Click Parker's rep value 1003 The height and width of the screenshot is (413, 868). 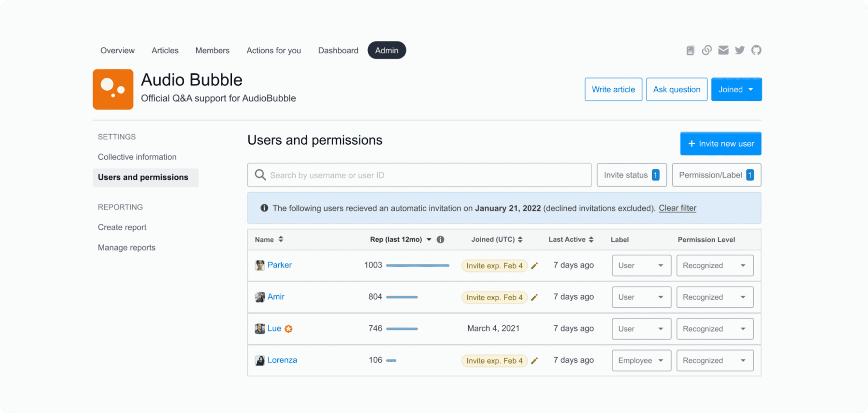point(373,265)
